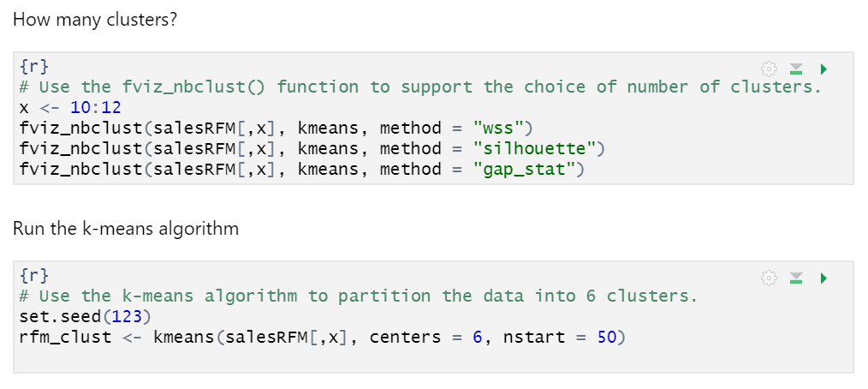Open chunk options gear for fviz_nbclust chunk
Viewport: 868px width, 389px height.
pos(769,69)
